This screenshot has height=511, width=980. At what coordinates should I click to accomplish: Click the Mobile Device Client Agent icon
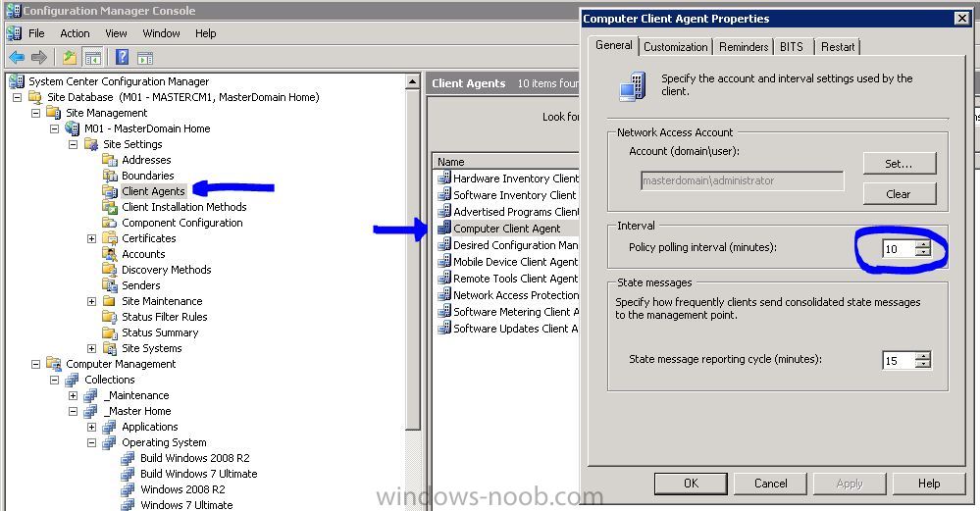pyautogui.click(x=444, y=262)
